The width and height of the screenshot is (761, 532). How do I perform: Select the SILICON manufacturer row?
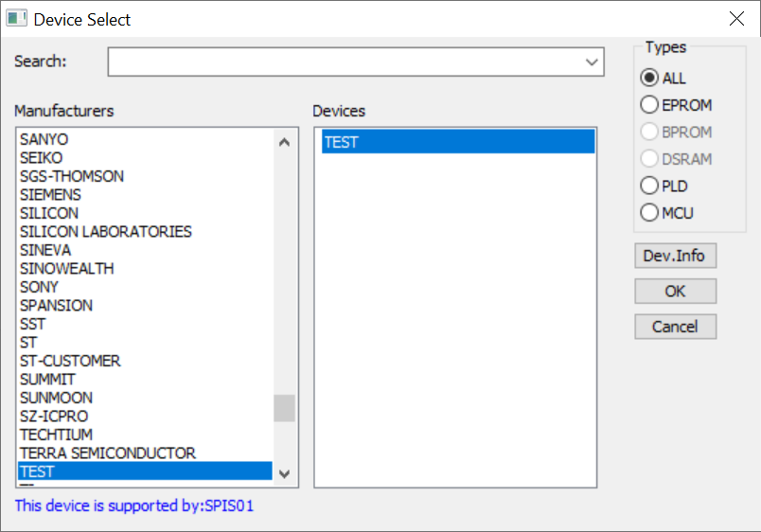(145, 213)
